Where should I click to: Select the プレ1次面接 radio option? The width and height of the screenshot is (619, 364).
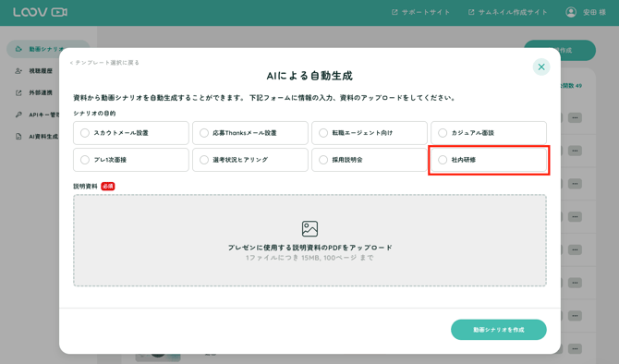[130, 160]
